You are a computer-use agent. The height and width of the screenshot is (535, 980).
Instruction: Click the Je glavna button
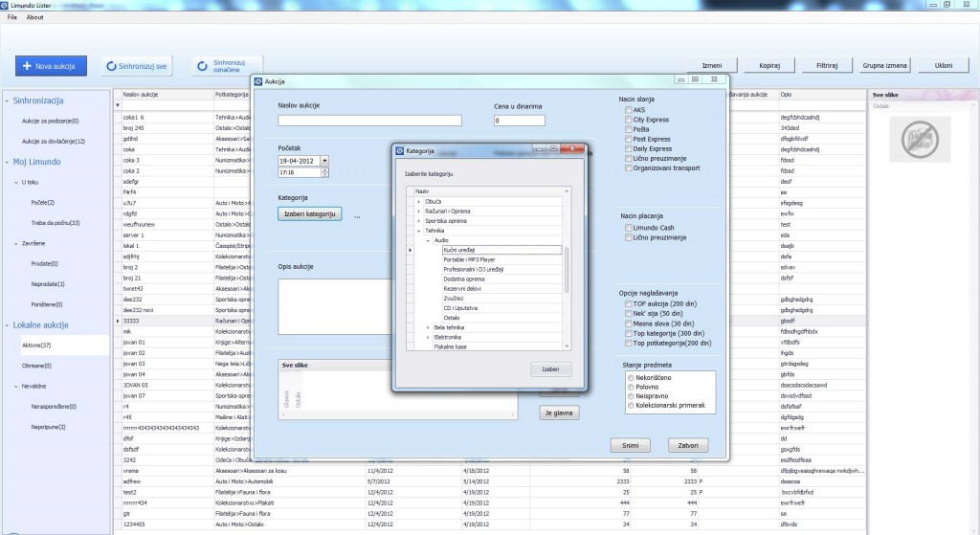559,413
